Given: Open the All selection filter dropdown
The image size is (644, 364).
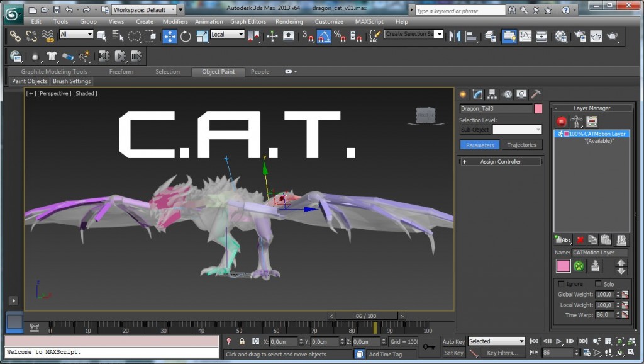Looking at the screenshot, I should click(x=76, y=35).
